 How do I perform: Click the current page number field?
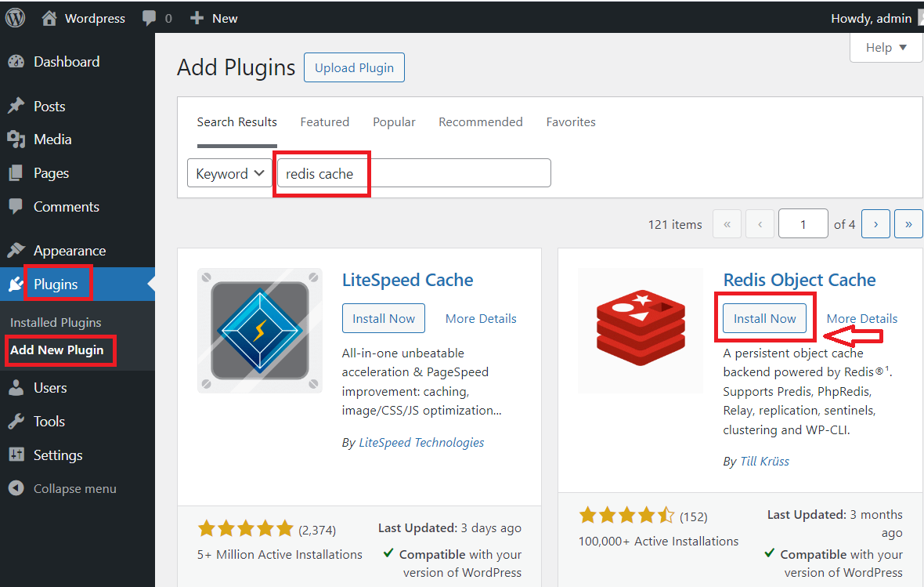pos(803,224)
